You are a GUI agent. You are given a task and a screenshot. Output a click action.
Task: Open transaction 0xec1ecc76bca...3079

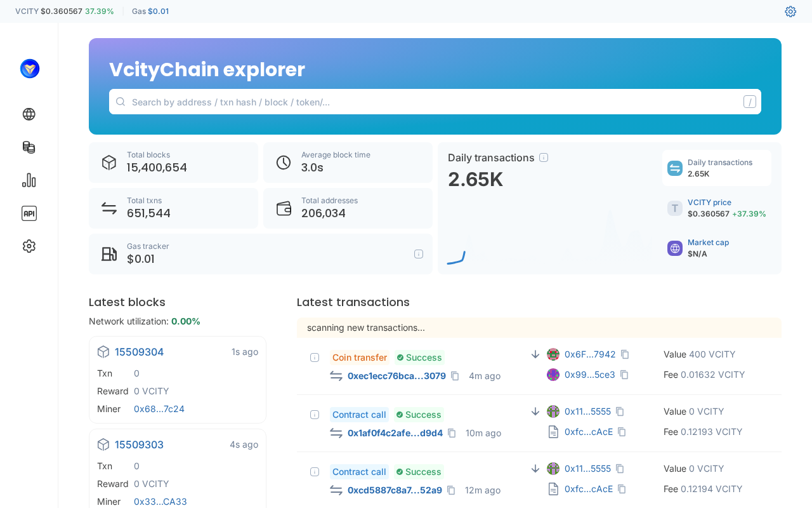(x=396, y=376)
